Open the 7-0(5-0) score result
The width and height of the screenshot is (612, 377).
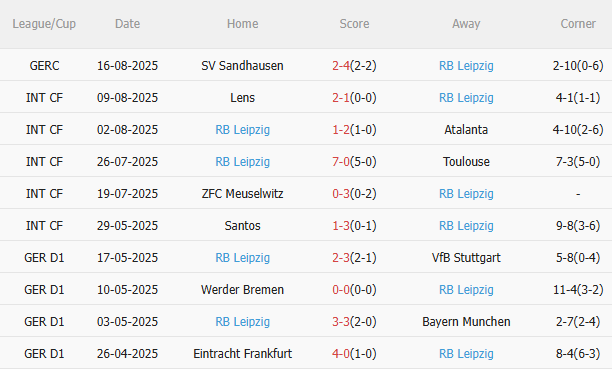[x=354, y=162]
